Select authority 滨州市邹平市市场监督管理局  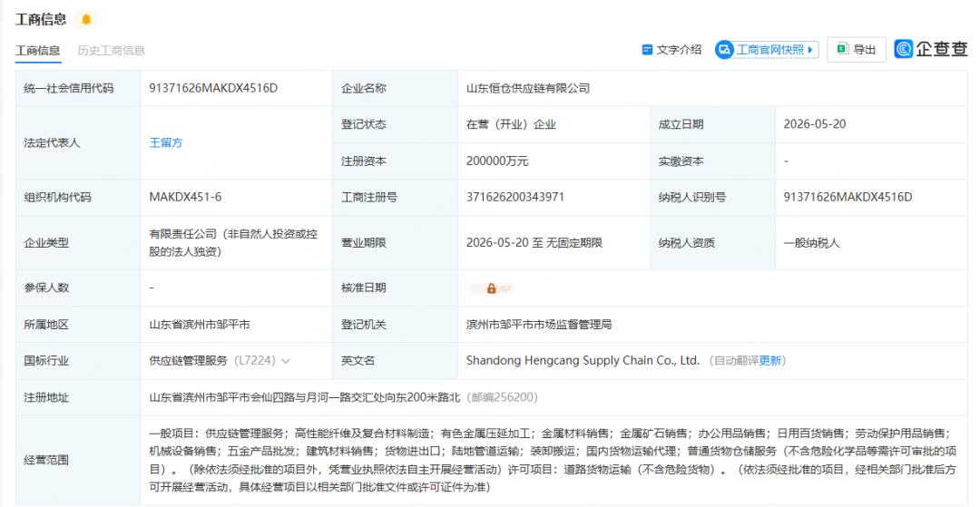coord(539,325)
